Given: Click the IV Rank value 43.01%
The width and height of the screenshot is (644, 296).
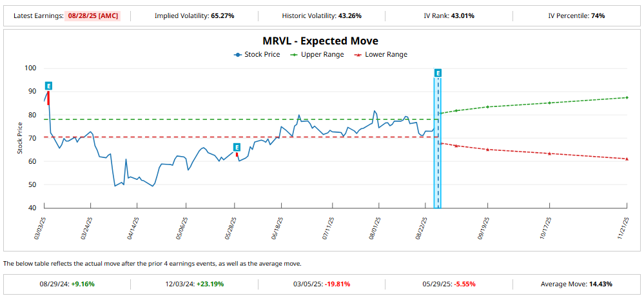Looking at the screenshot, I should (463, 16).
